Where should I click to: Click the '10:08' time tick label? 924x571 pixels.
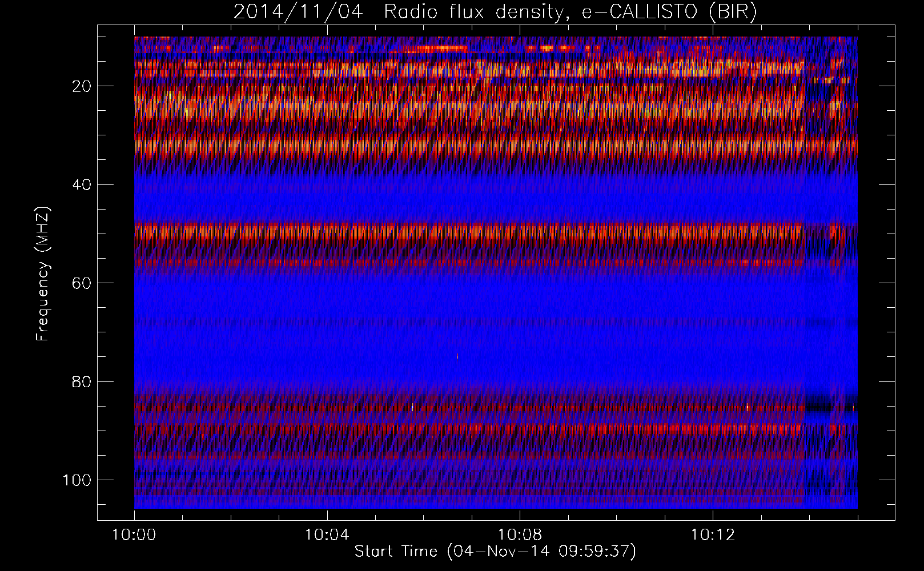[x=520, y=535]
